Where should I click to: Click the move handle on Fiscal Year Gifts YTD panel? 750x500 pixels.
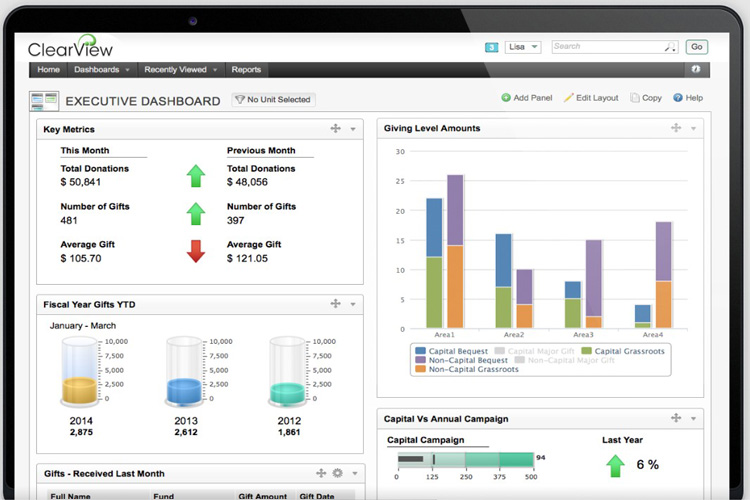coord(335,303)
